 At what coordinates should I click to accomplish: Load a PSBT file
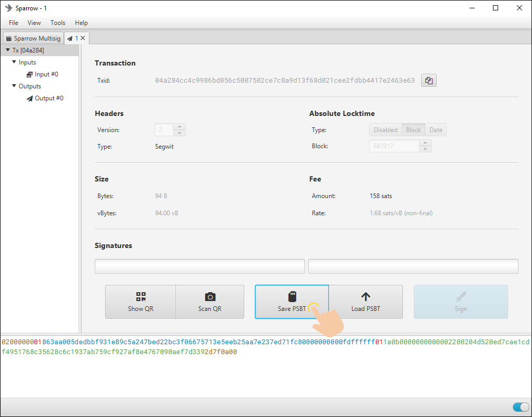click(365, 302)
